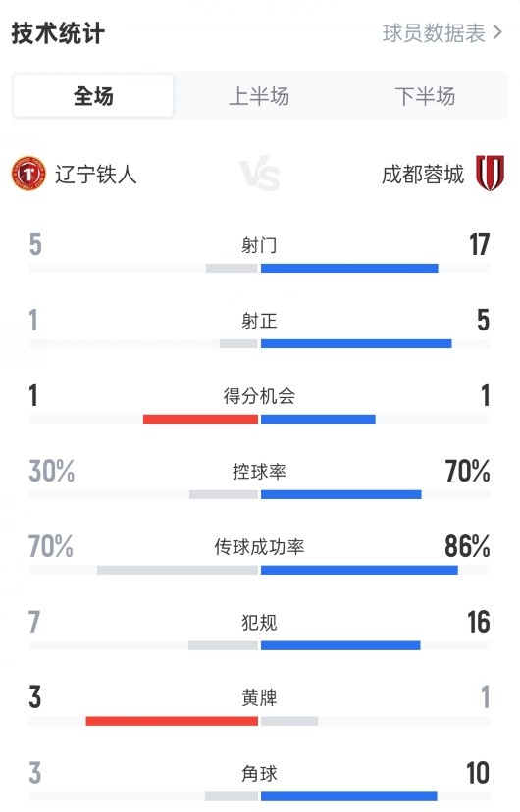Open the 球员数据表 link
The image size is (520, 812).
(434, 33)
